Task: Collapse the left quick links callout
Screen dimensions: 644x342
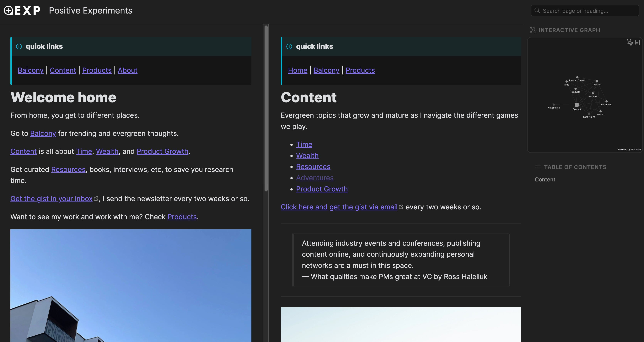Action: pyautogui.click(x=44, y=47)
